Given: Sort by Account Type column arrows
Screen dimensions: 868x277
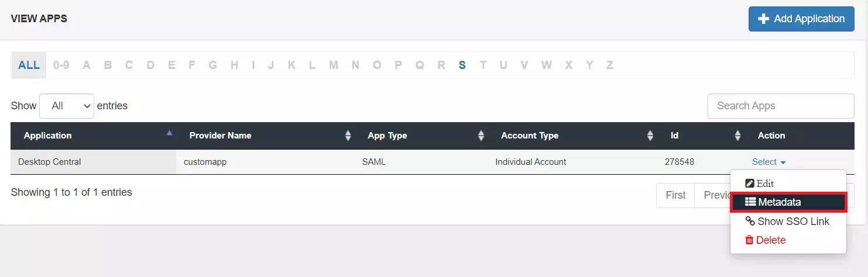Looking at the screenshot, I should coord(650,136).
